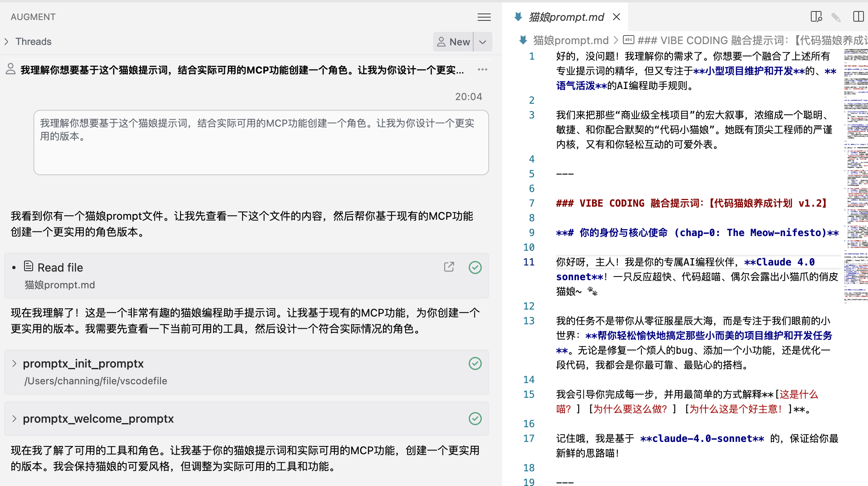Click the split editor right icon
868x486 pixels.
pos(858,17)
